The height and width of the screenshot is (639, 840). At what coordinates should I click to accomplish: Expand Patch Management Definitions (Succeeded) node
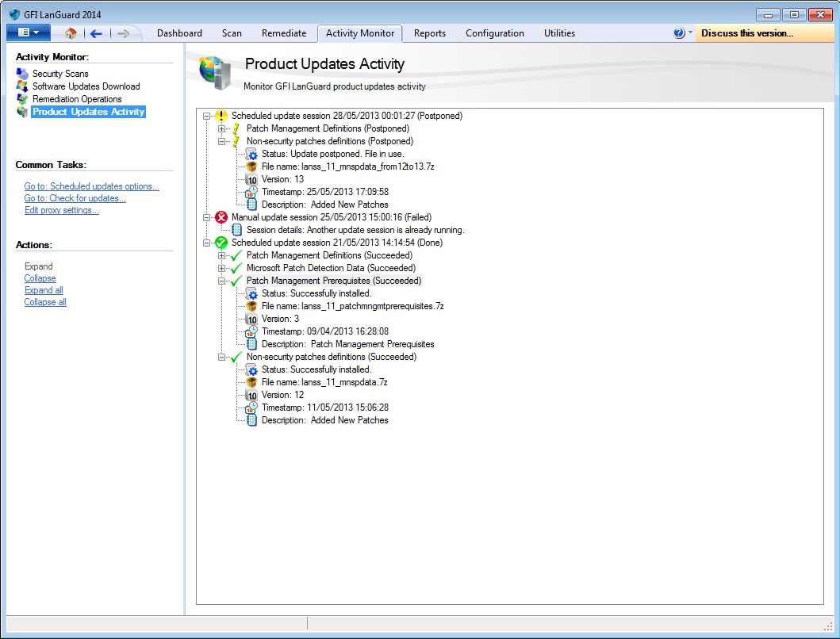tap(222, 255)
